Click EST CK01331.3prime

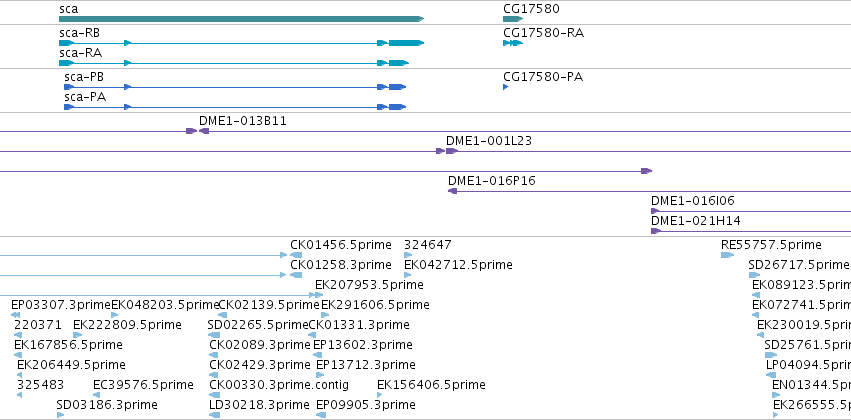(x=359, y=325)
